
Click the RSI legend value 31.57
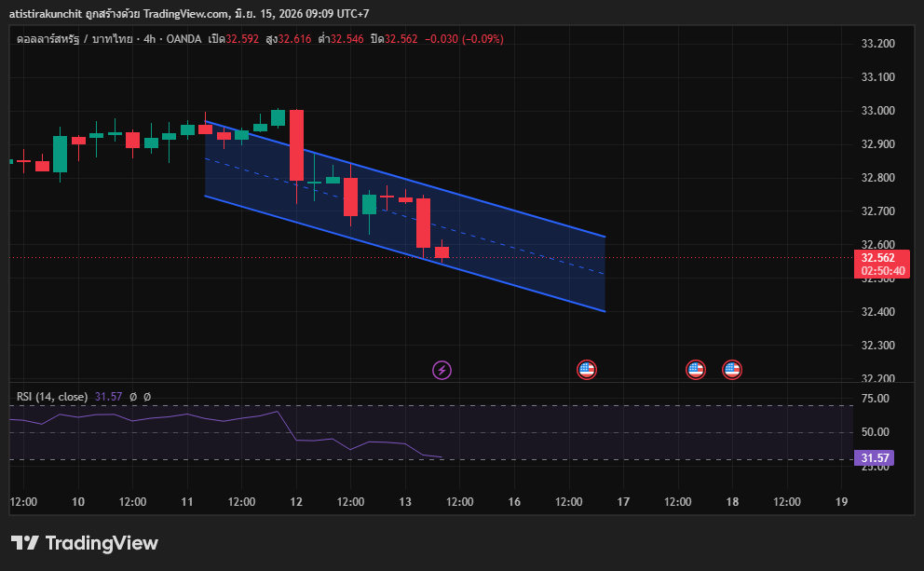click(108, 397)
